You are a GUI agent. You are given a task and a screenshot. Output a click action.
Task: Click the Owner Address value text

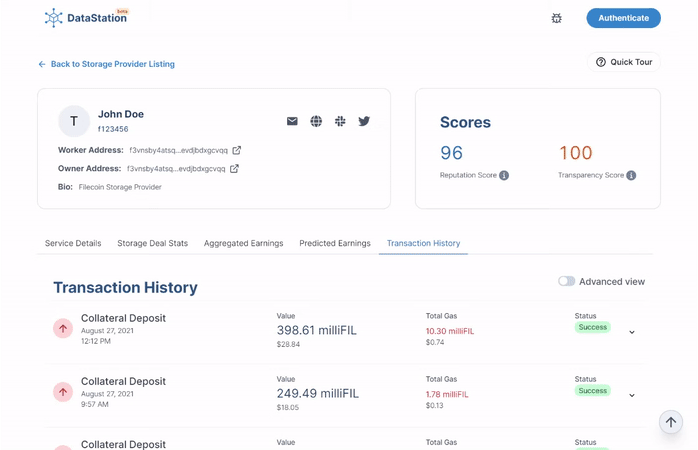tap(176, 169)
